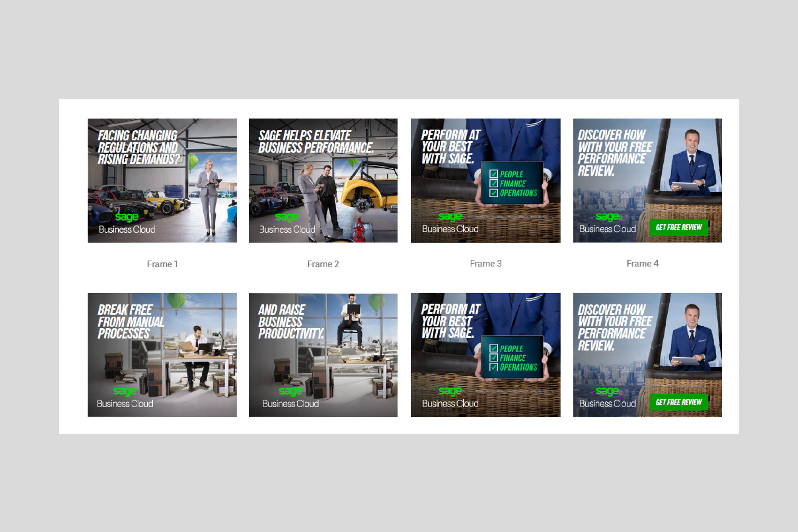Click the People checkbox in bottom-row tablet
Screen dimensions: 798x532
point(494,348)
